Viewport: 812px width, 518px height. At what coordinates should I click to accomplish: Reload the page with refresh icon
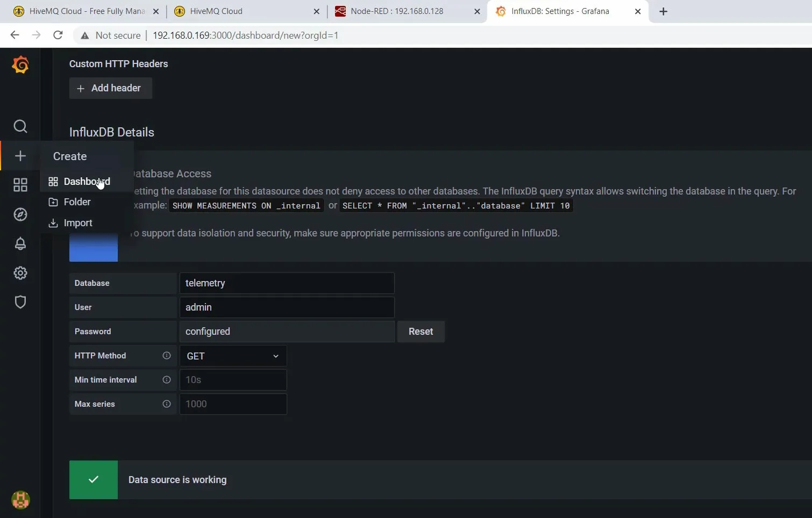[58, 35]
